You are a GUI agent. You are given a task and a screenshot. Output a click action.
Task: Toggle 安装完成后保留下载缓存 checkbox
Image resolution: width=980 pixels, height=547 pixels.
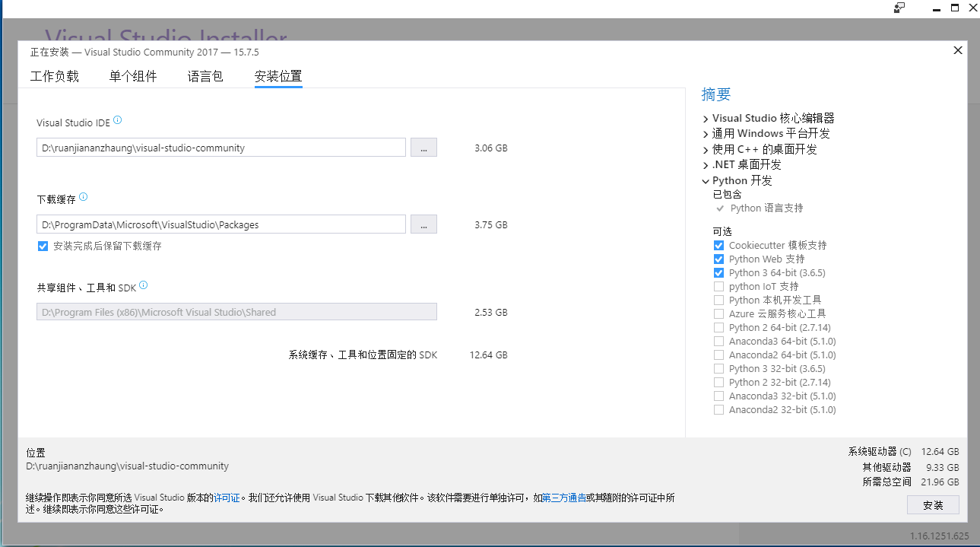[x=43, y=246]
